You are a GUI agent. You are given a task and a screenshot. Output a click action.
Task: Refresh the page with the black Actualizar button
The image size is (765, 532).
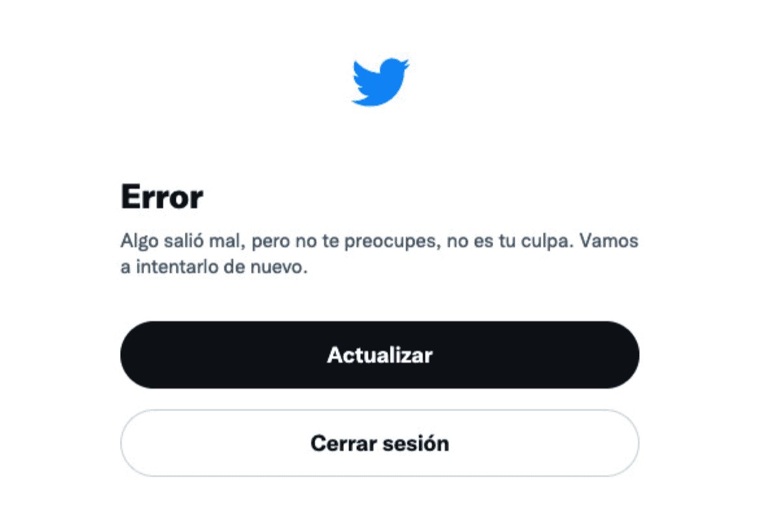[380, 354]
